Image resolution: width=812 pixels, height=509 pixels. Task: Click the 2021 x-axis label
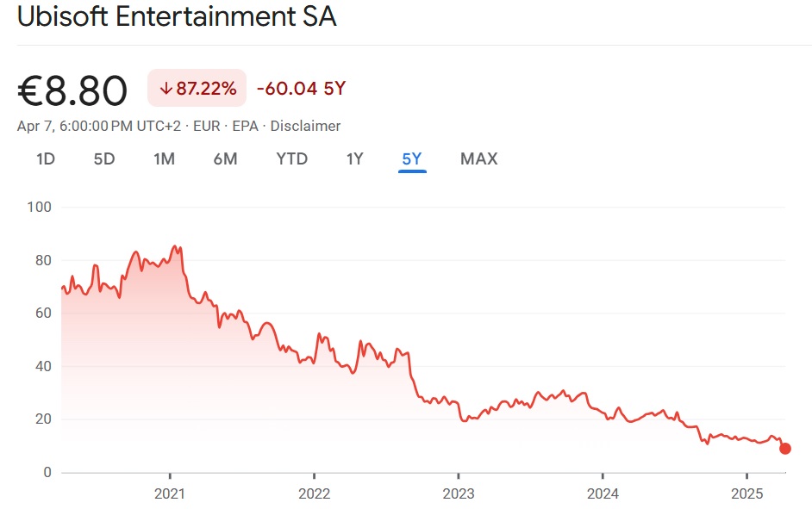(x=170, y=493)
